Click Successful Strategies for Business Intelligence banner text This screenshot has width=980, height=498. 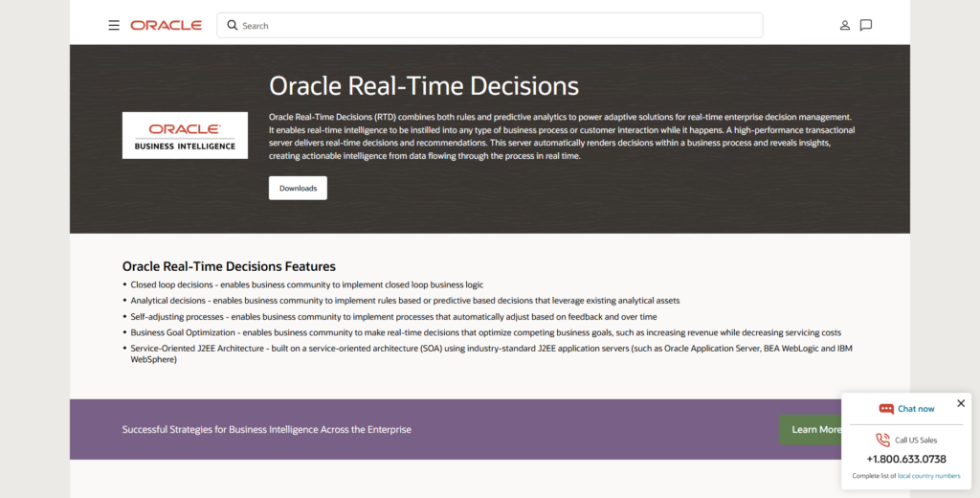[267, 430]
